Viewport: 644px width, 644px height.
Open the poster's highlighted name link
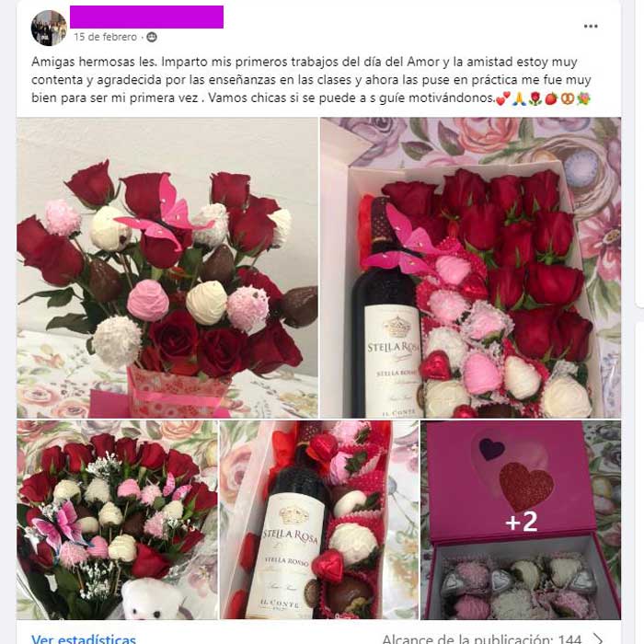[x=146, y=17]
